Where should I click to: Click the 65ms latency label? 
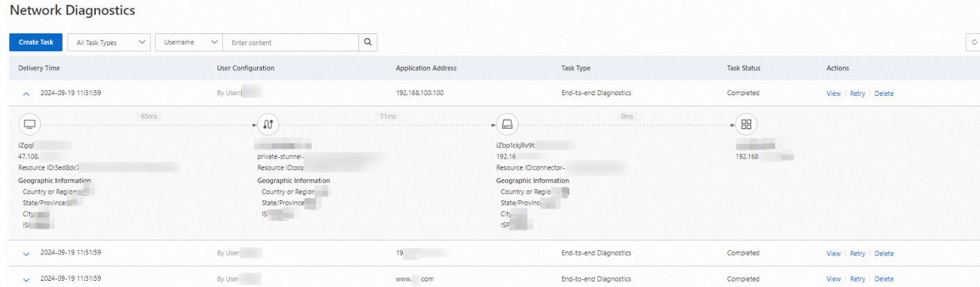pyautogui.click(x=149, y=116)
